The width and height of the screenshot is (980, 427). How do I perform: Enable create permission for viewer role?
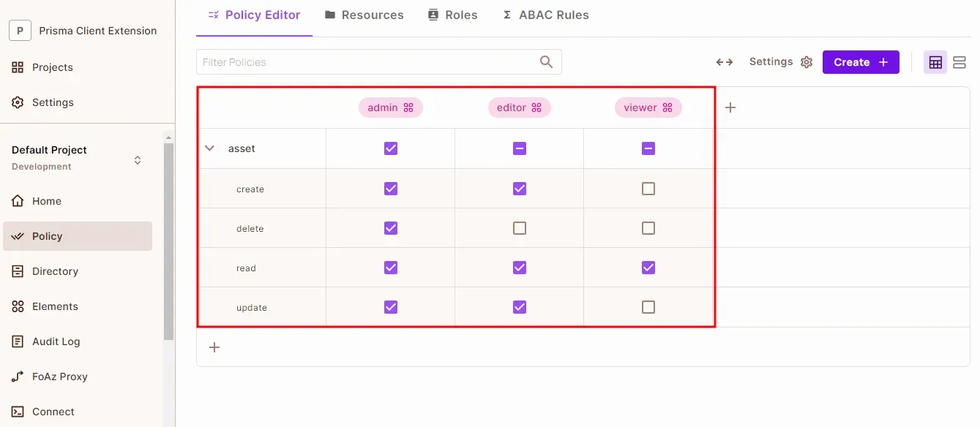[x=648, y=189]
